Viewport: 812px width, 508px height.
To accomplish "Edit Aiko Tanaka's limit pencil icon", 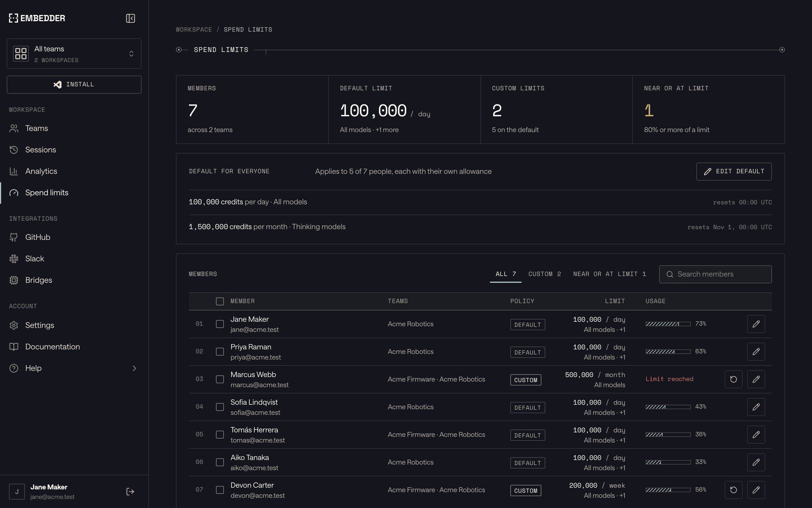I will click(756, 462).
